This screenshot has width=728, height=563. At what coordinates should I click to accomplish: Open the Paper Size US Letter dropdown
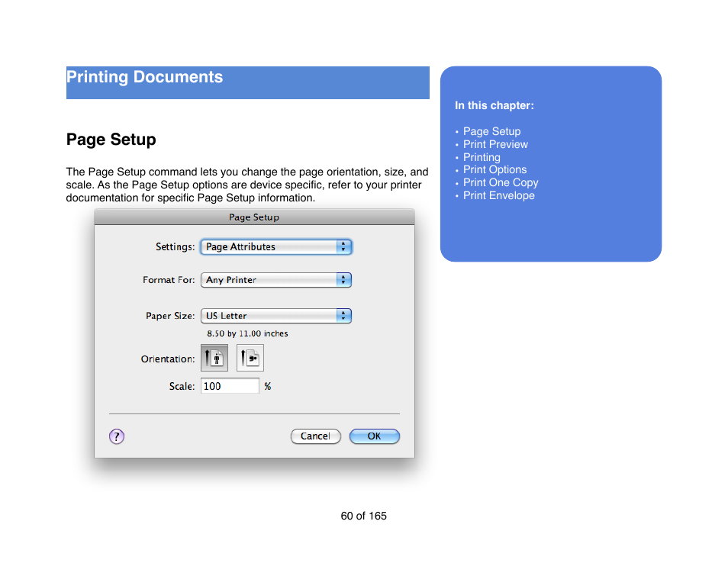(x=276, y=316)
